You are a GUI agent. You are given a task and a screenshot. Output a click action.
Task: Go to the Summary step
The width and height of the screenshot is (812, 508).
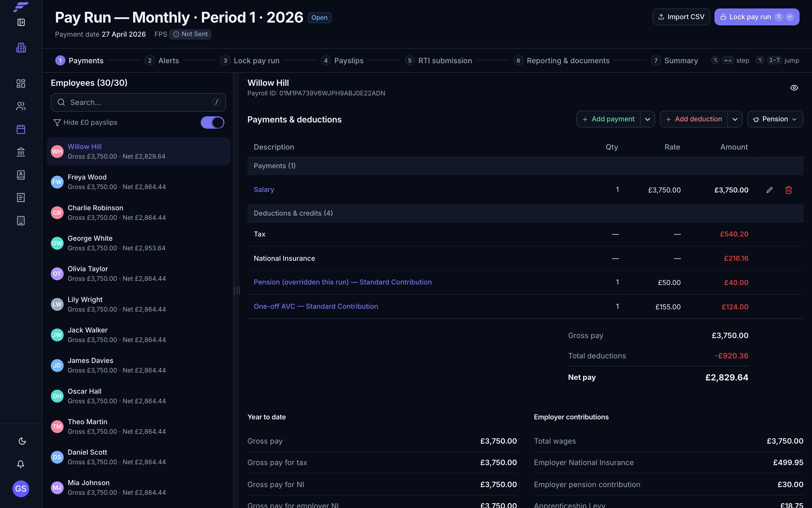click(x=674, y=60)
